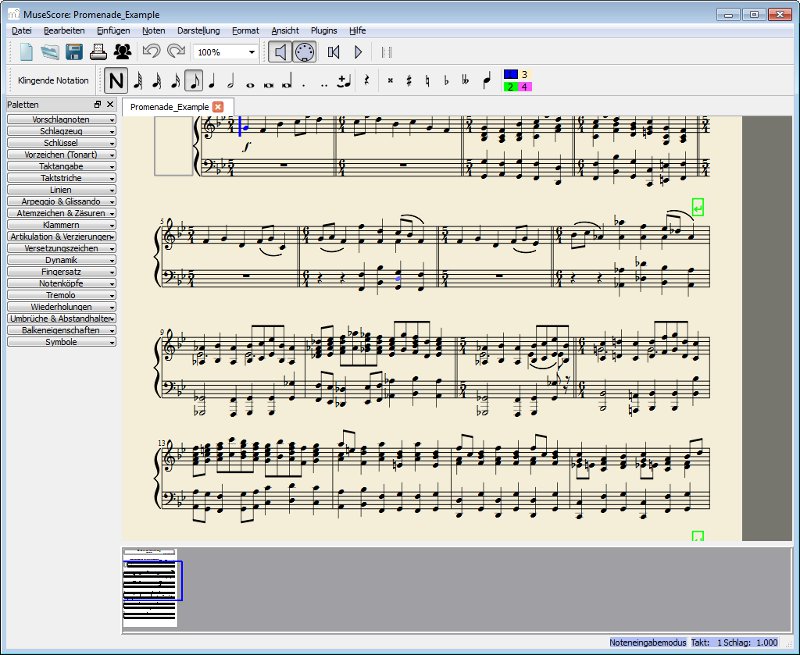Open the Plugins menu
Screen dimensions: 800x655
coord(324,31)
